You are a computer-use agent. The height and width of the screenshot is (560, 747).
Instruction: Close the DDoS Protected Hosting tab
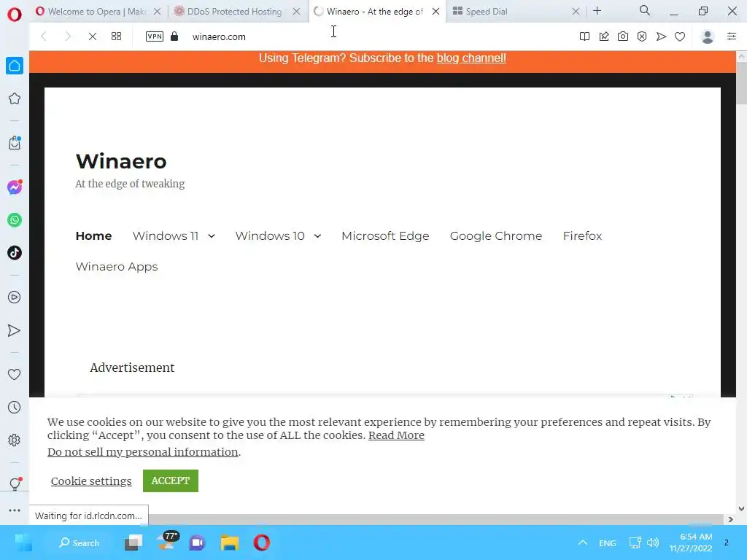296,12
